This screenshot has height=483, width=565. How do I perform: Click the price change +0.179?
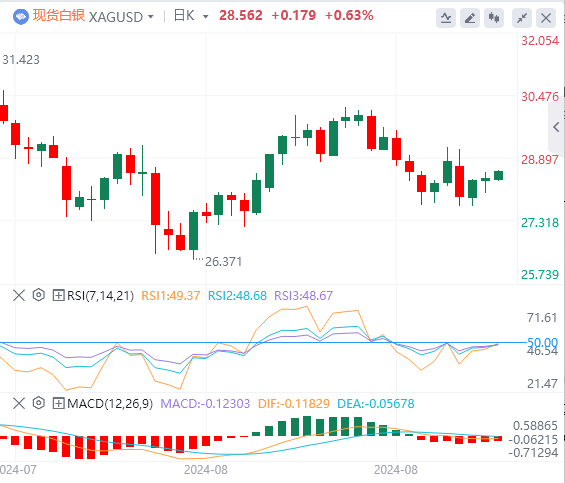coord(294,15)
